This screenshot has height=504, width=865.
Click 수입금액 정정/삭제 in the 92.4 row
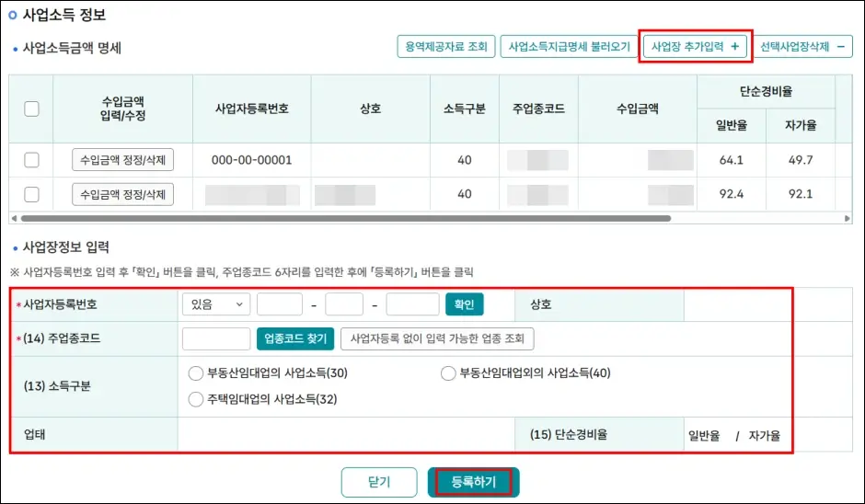click(122, 194)
